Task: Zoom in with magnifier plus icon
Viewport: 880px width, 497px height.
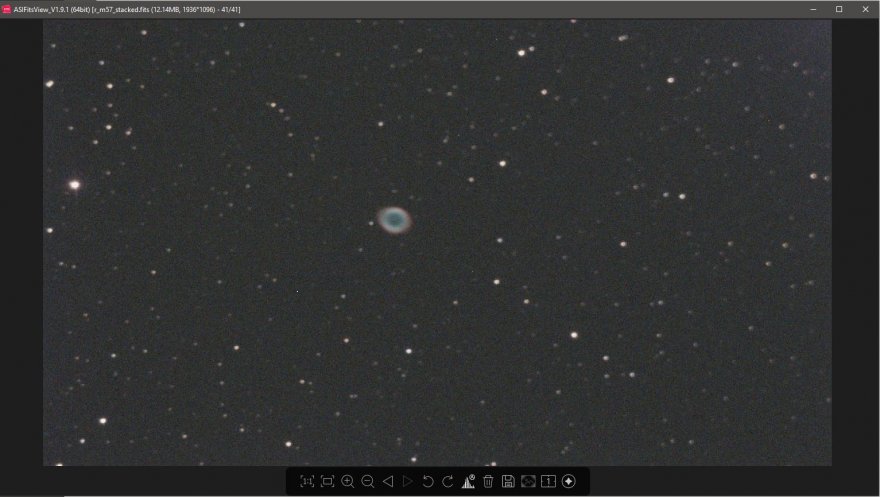Action: (348, 481)
